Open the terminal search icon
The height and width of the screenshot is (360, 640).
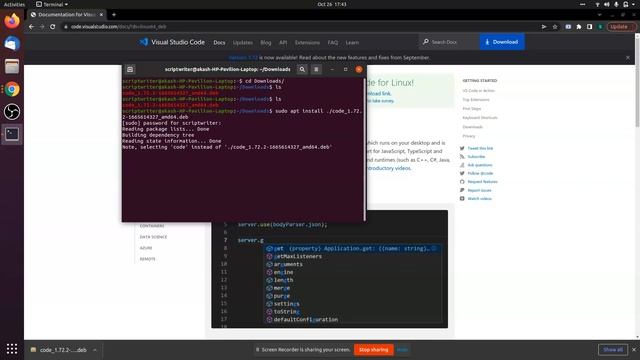302,69
